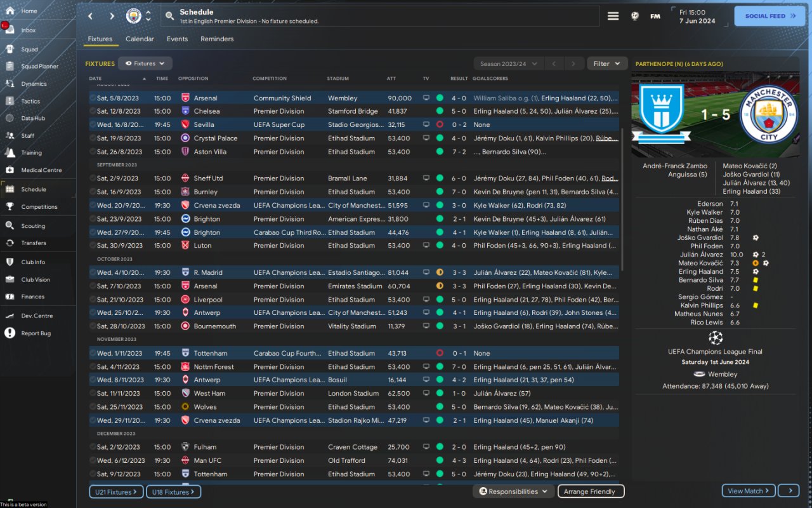Toggle the checkmark on Sevilla fixture row
Viewport: 812px width, 508px height.
[93, 125]
